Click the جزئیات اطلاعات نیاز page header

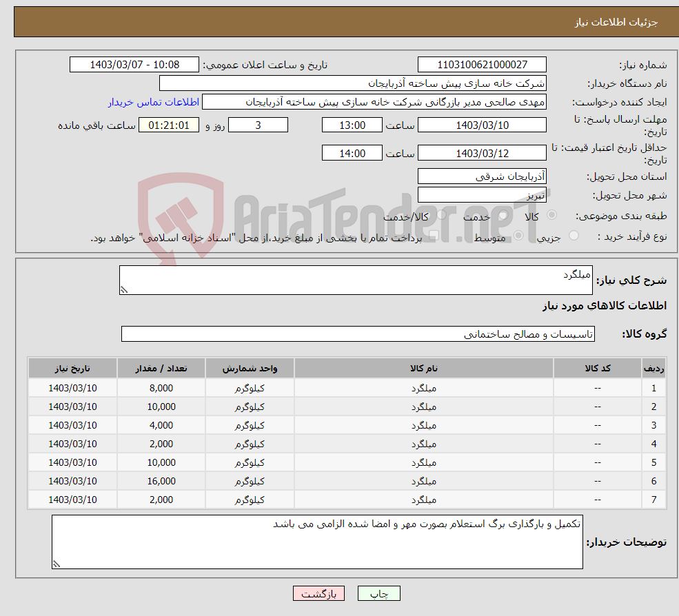pyautogui.click(x=616, y=22)
